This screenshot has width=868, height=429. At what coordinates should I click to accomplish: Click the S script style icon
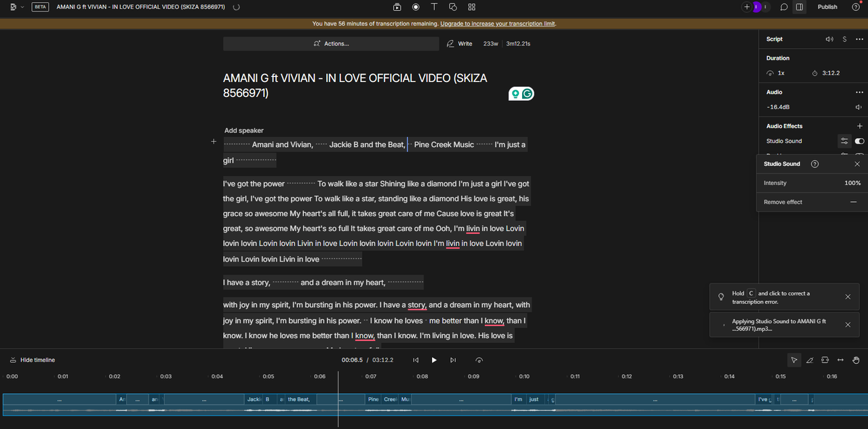844,39
